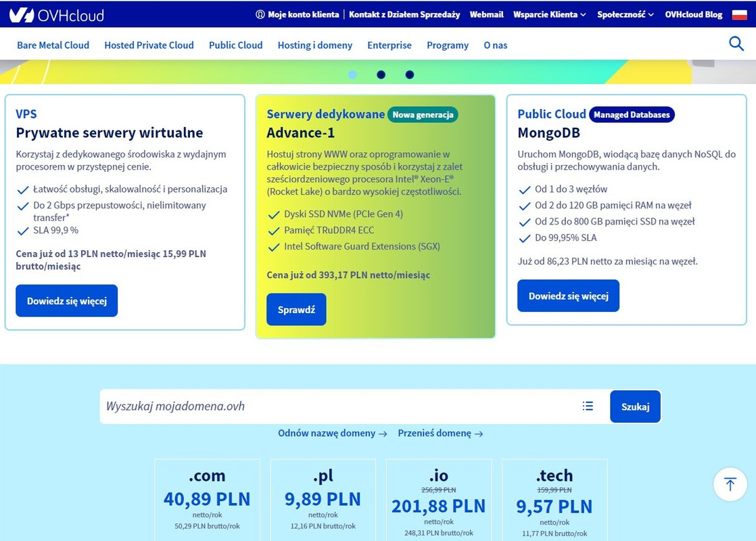This screenshot has width=756, height=541.
Task: Click Szukaj domain search button
Action: coord(635,406)
